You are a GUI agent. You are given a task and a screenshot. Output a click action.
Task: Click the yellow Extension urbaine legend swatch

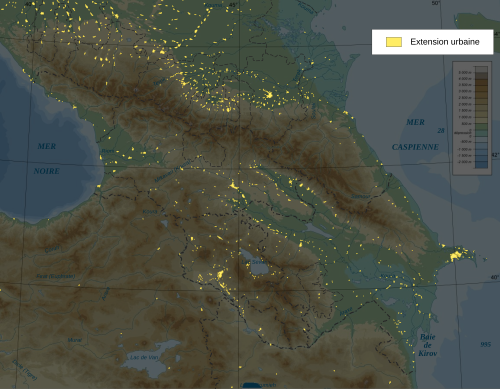394,42
